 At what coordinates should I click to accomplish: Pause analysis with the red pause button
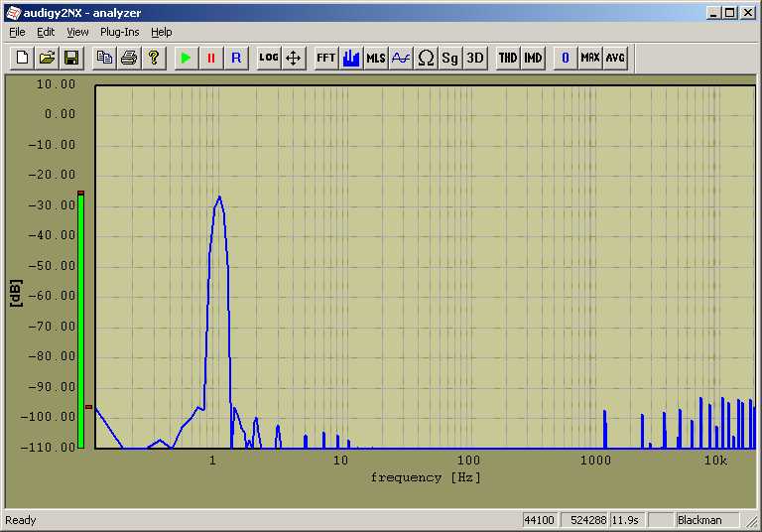click(210, 58)
